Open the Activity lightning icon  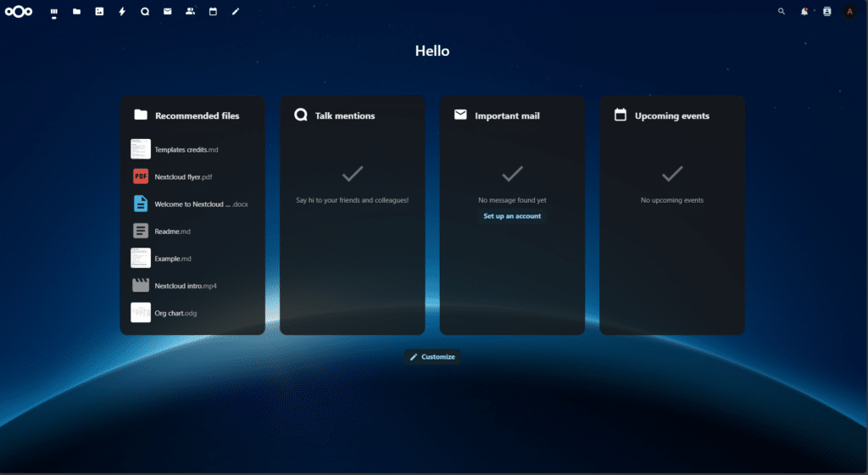pos(122,11)
